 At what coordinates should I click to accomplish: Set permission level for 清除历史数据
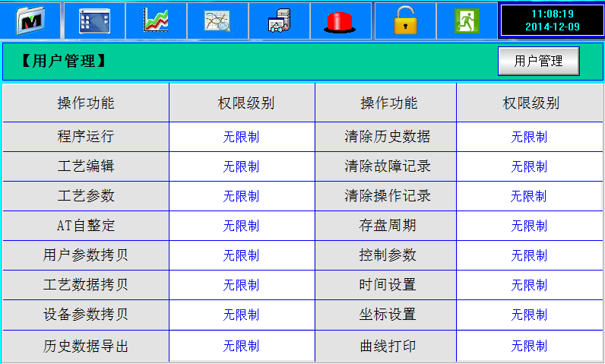click(x=529, y=137)
